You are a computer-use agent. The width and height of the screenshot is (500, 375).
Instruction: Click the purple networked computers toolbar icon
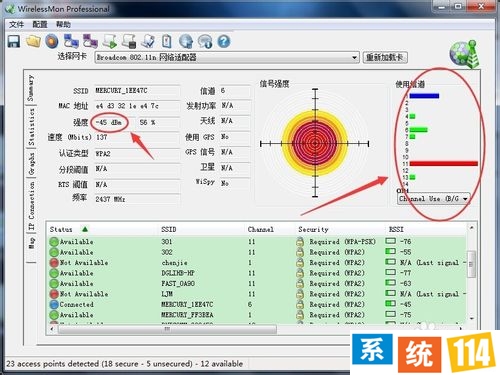coord(90,41)
